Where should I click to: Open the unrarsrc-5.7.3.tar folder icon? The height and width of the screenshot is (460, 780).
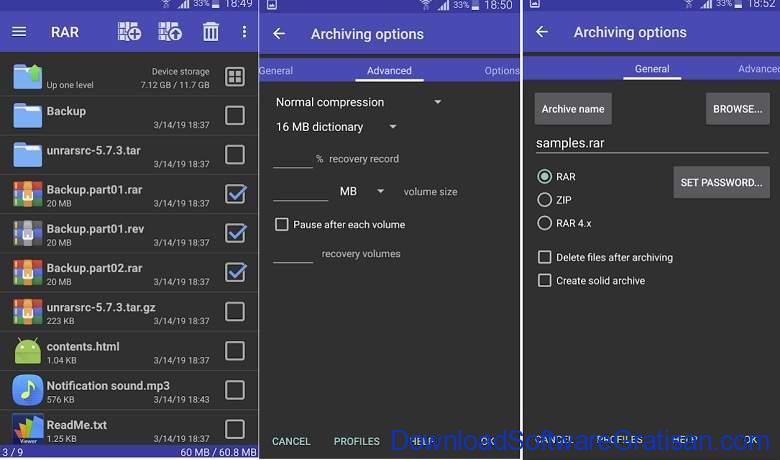tap(27, 155)
